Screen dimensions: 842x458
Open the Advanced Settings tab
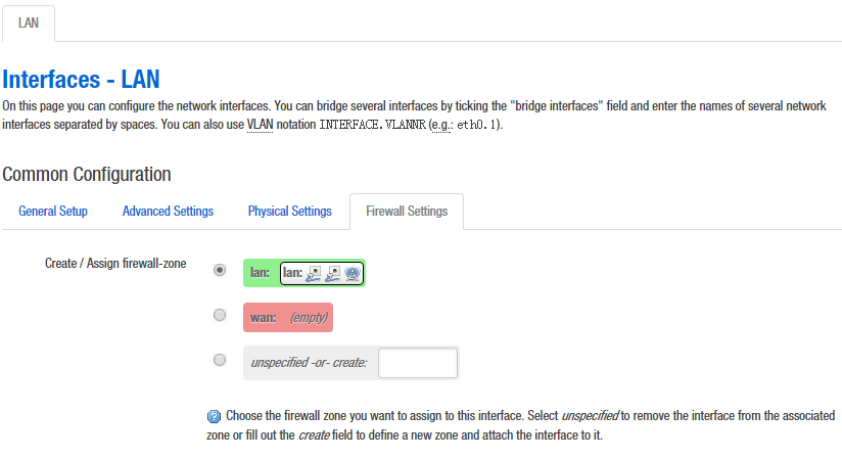point(168,211)
